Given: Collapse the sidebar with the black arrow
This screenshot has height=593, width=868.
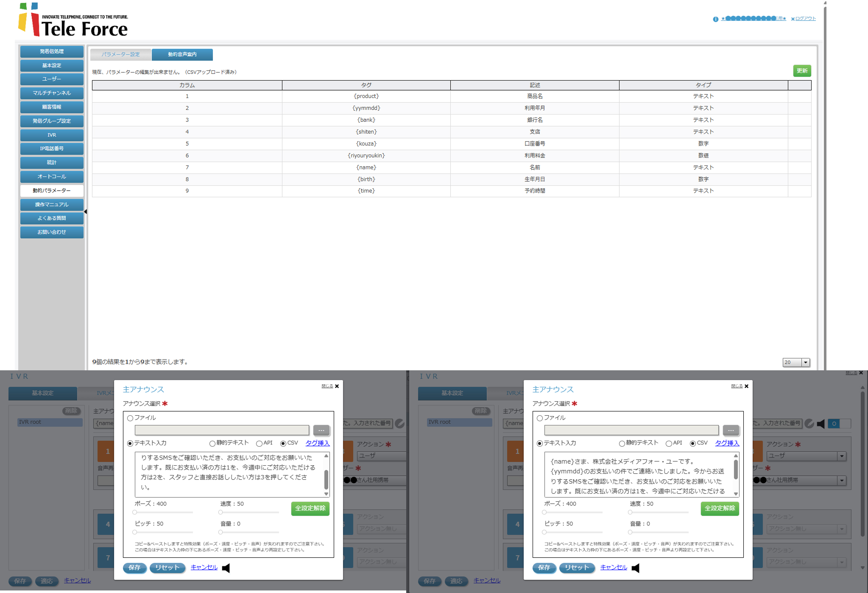Looking at the screenshot, I should tap(85, 212).
